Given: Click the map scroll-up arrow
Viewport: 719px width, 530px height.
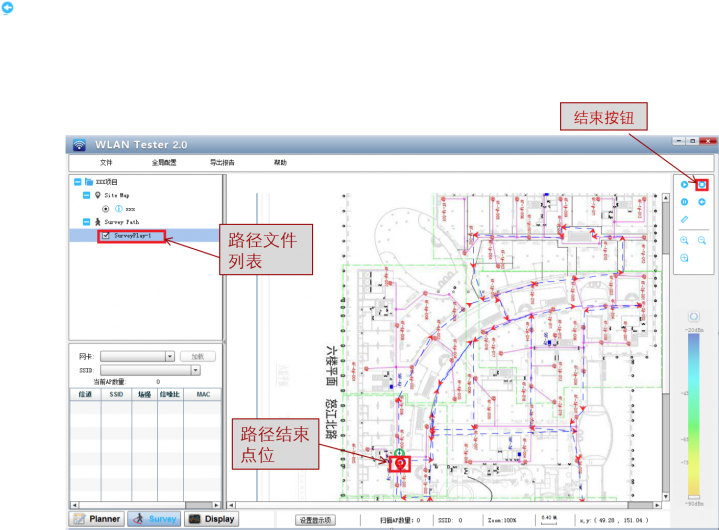Looking at the screenshot, I should 666,198.
